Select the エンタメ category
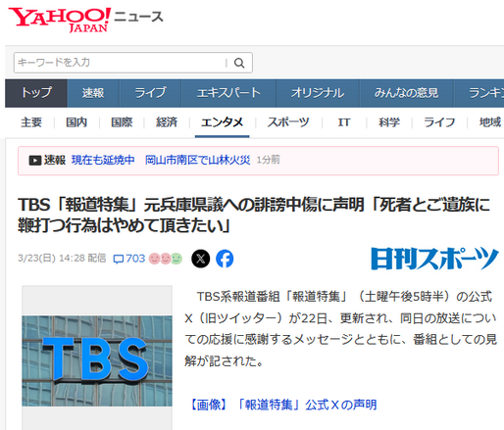 point(223,122)
